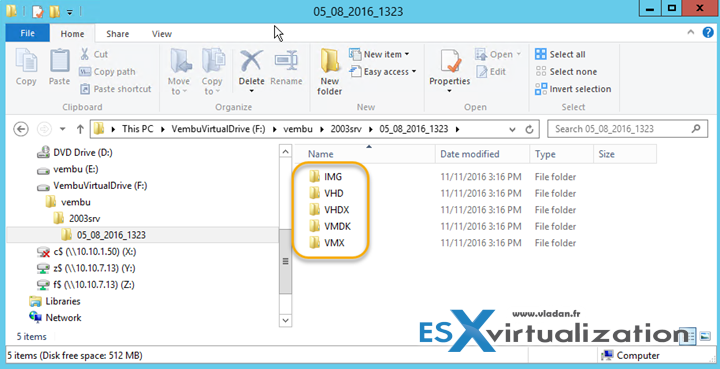Screen dimensions: 720x369
Task: Click the navigation pane's scroll up arrow
Action: (x=286, y=151)
